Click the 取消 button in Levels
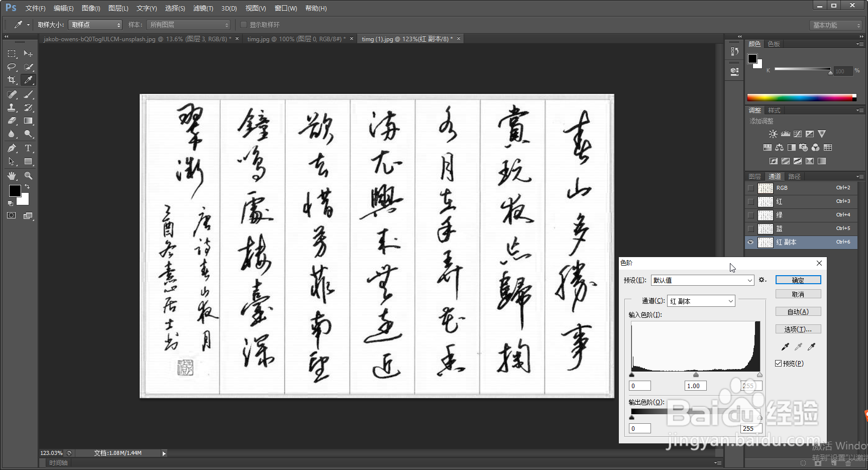The height and width of the screenshot is (470, 868). point(798,294)
